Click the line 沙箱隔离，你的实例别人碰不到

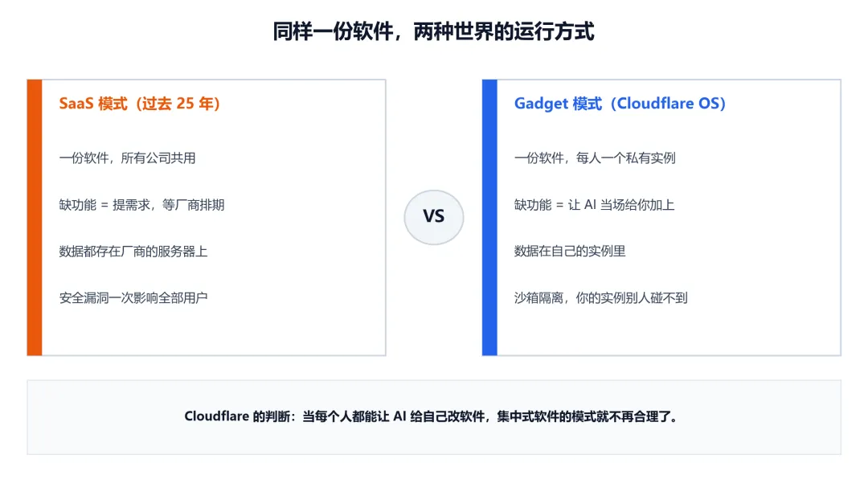tap(600, 298)
